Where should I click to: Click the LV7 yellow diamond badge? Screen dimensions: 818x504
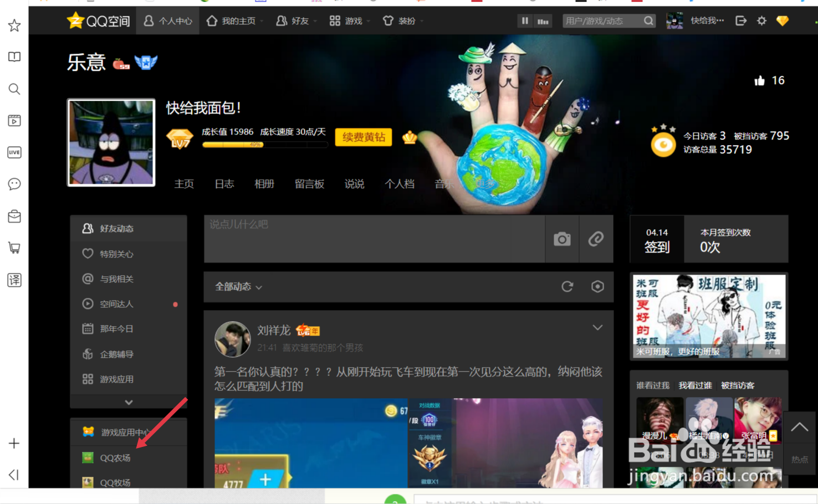tap(180, 138)
